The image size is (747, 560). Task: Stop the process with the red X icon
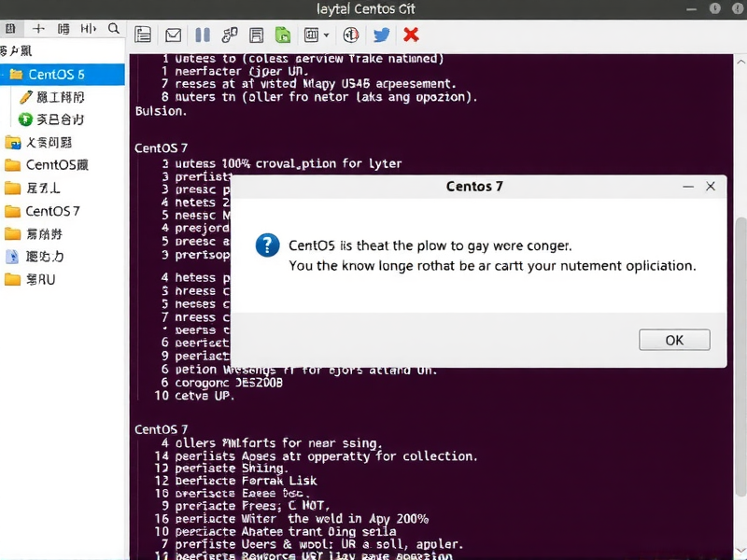[411, 35]
